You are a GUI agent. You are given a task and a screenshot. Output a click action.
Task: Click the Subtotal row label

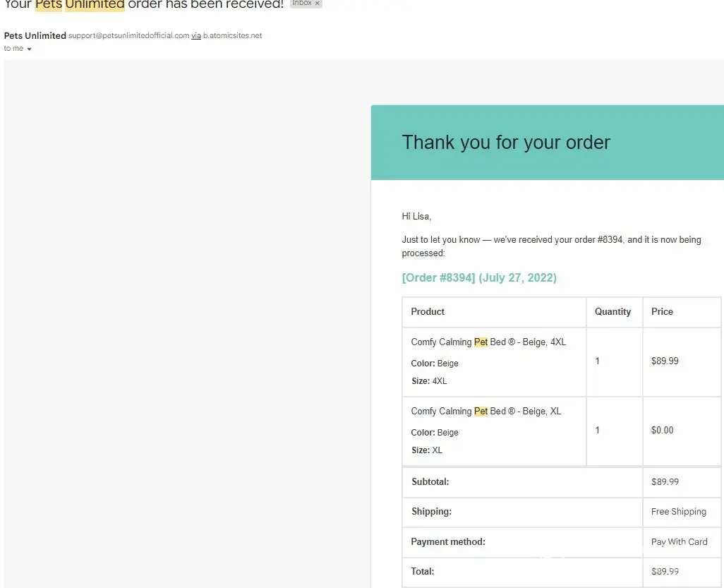(x=430, y=481)
